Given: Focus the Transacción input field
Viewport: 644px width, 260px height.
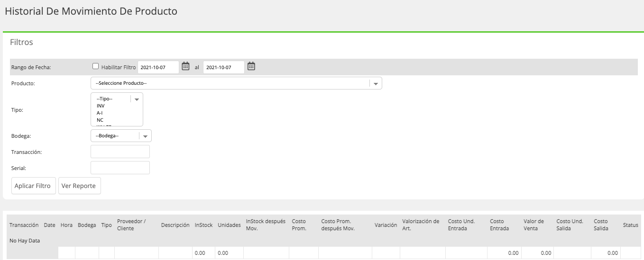Looking at the screenshot, I should click(x=120, y=152).
